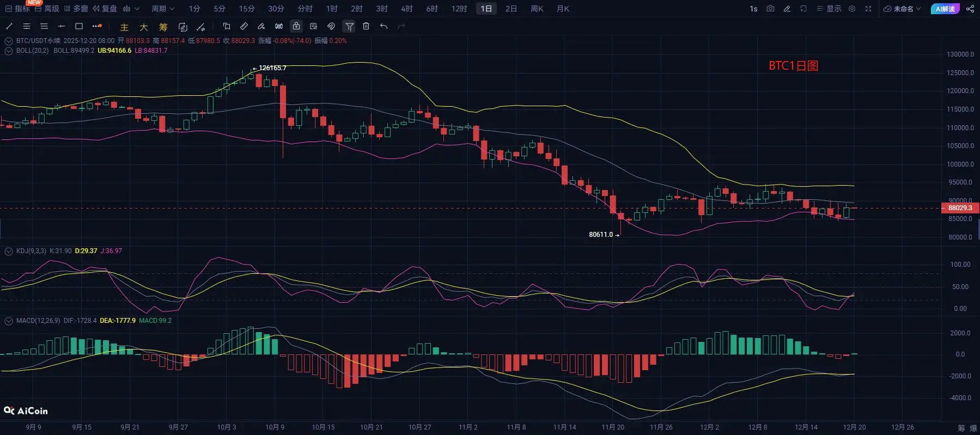Collapse the MACD(12,26,9) indicator panel
Viewport: 980px width, 435px height.
tap(9, 321)
